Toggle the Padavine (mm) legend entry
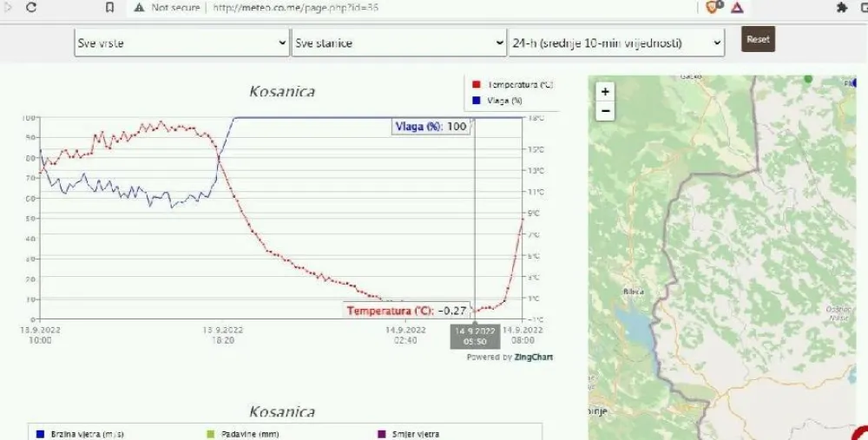This screenshot has height=440, width=868. [x=242, y=435]
